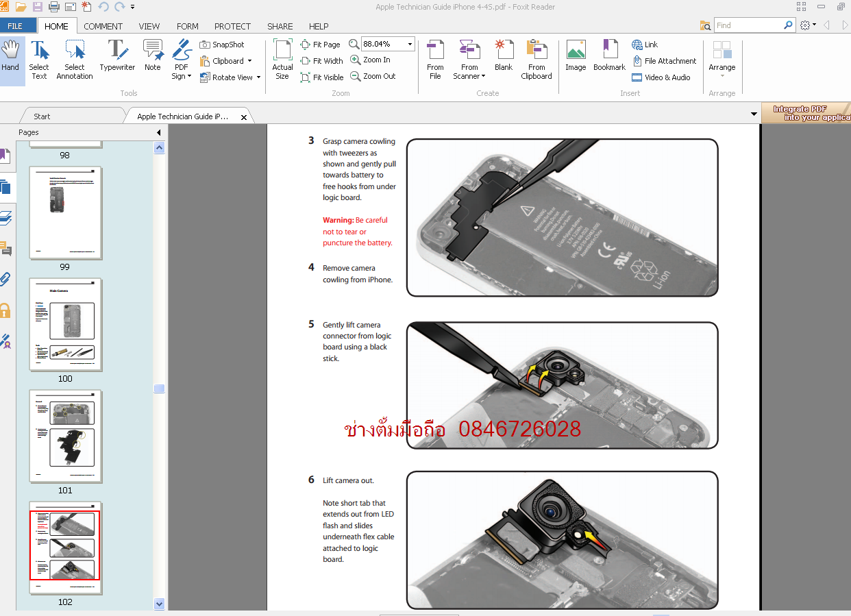Select page 99 thumbnail
851x616 pixels.
click(x=66, y=212)
